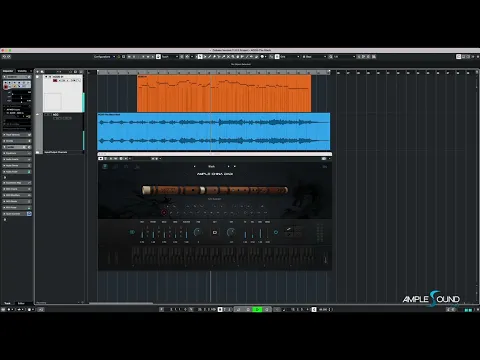480x360 pixels.
Task: Open the Configurations dropdown in toolbar
Action: [x=104, y=57]
